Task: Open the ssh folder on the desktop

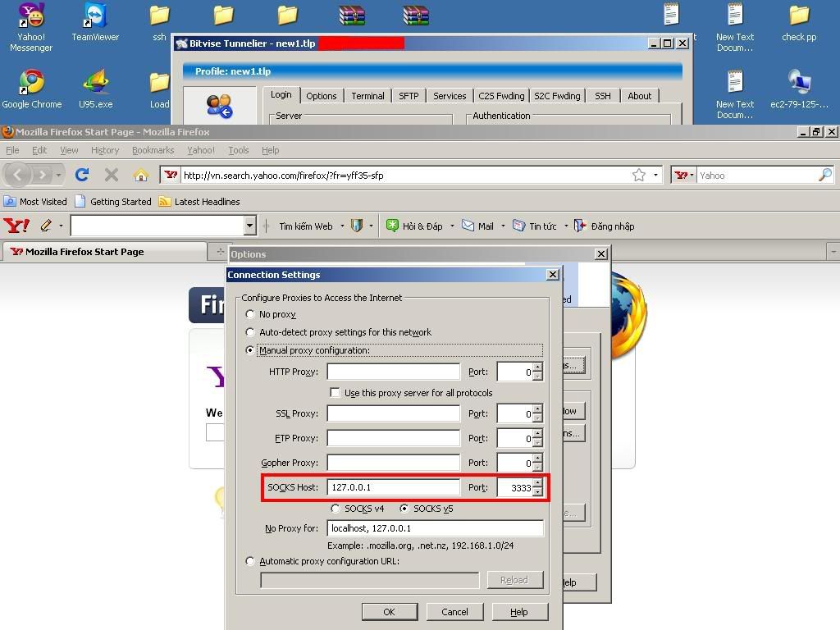Action: 159,22
